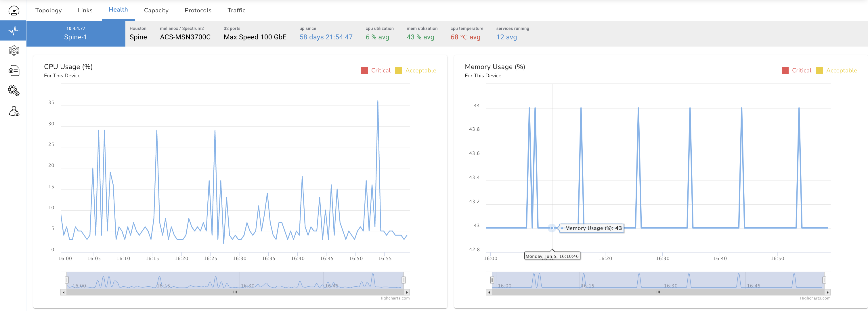Click Memory navigator right scroll arrow
The width and height of the screenshot is (868, 311).
827,292
